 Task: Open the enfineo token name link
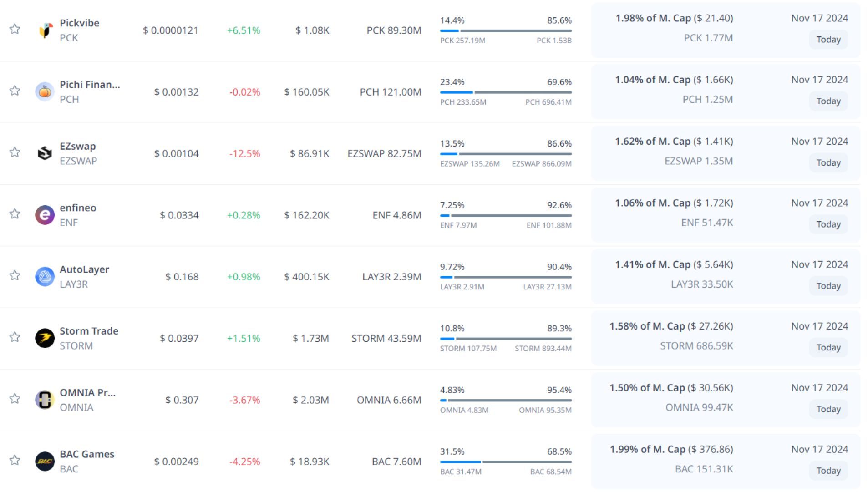click(78, 208)
